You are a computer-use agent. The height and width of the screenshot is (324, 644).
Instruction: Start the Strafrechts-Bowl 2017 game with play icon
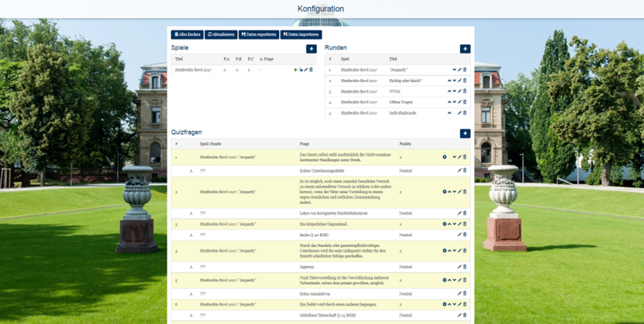296,70
